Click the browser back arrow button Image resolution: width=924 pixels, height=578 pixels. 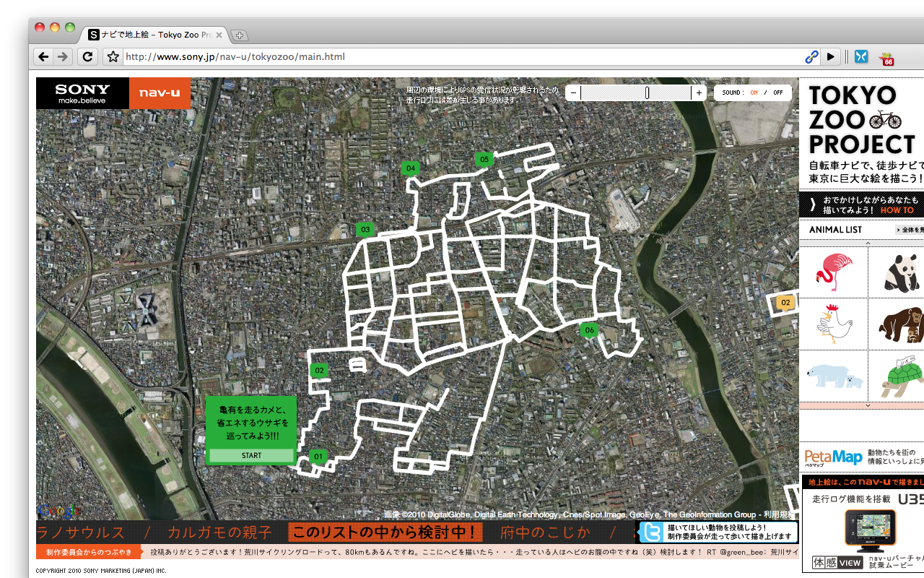click(x=44, y=56)
